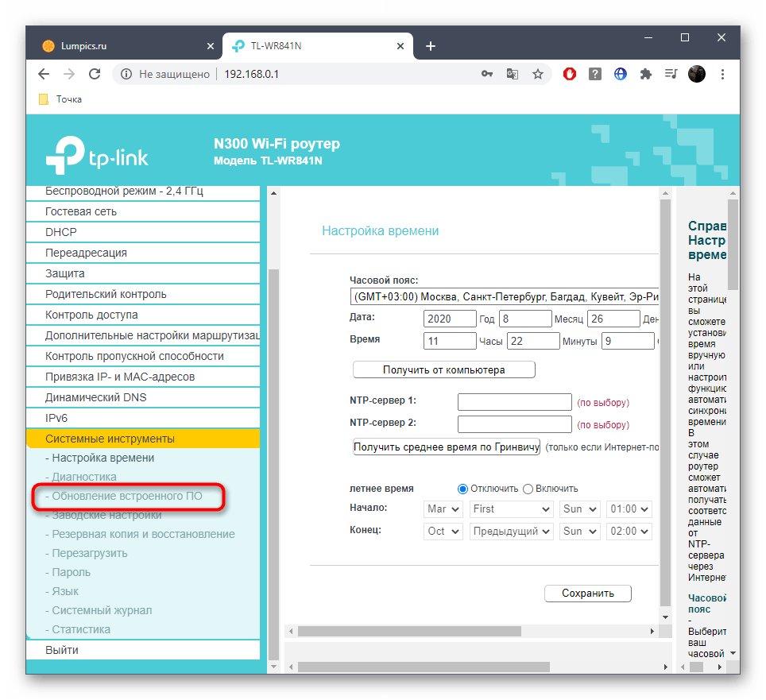Viewport: 766px width, 700px height.
Task: Click the Часы field showing 11
Action: pyautogui.click(x=450, y=342)
